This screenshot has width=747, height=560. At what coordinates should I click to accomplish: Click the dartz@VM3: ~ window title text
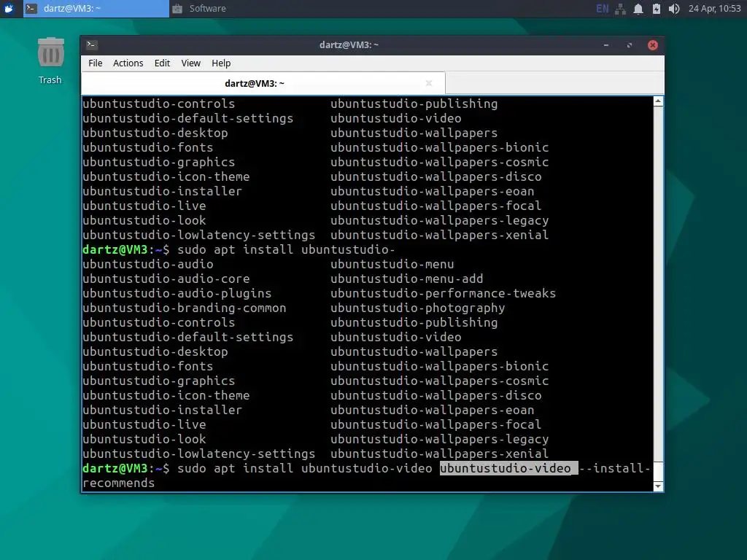(x=349, y=44)
